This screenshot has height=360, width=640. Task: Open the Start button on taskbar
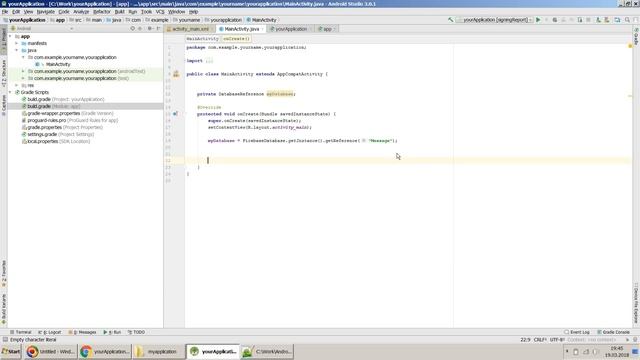pos(11,351)
